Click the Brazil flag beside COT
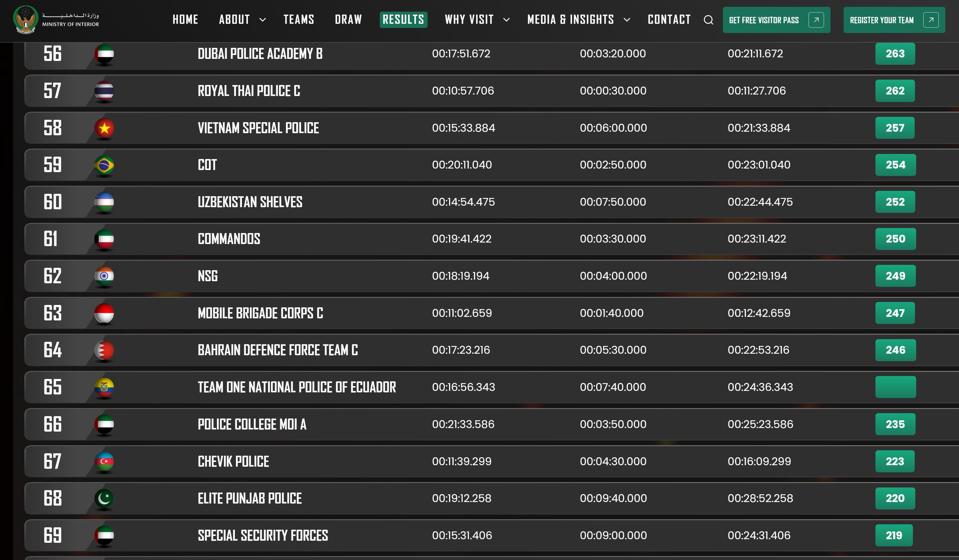This screenshot has width=959, height=560. click(x=104, y=165)
